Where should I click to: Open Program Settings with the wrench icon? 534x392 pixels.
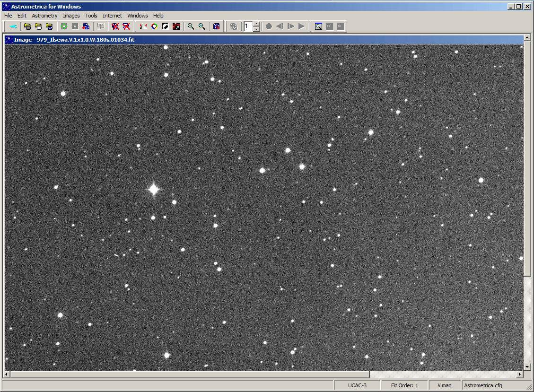pos(13,26)
